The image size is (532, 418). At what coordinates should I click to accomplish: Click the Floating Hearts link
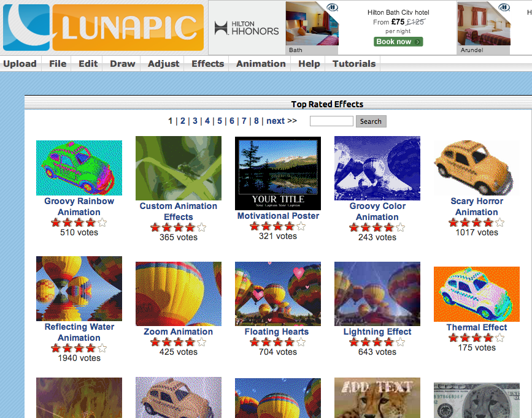coord(277,332)
